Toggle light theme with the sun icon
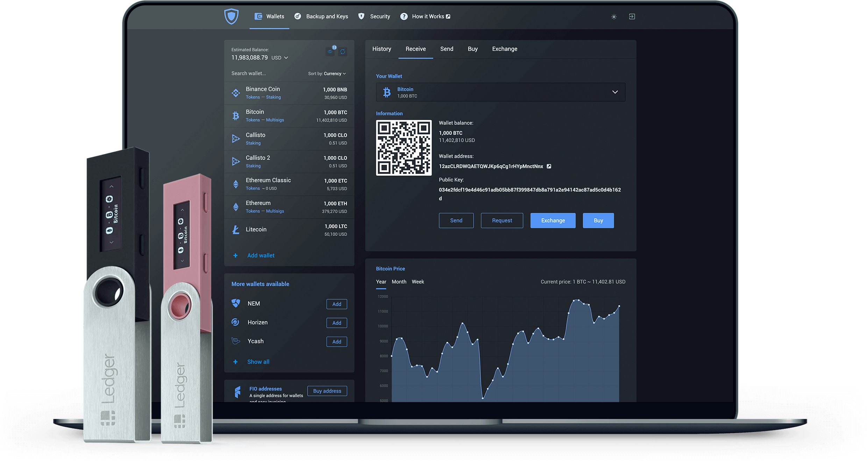 point(614,16)
